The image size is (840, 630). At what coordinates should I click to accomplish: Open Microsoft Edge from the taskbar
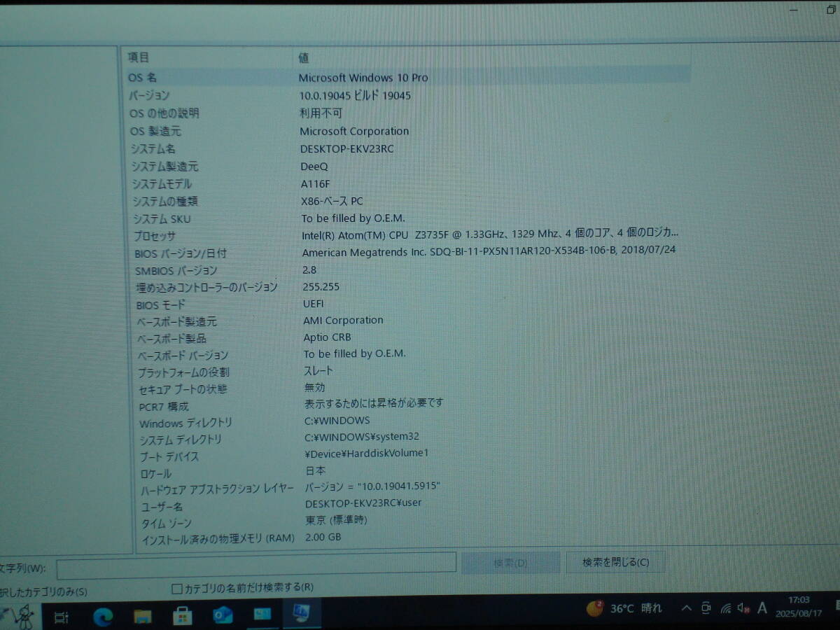click(104, 617)
